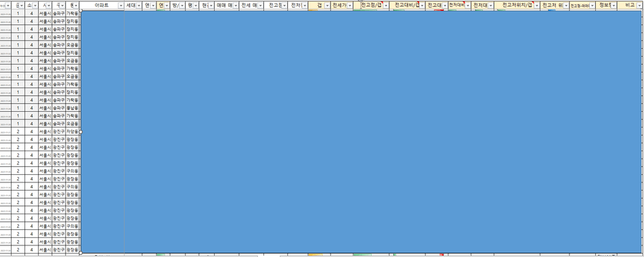
Task: Open the 전고점/갭 column filter dropdown
Action: point(386,5)
